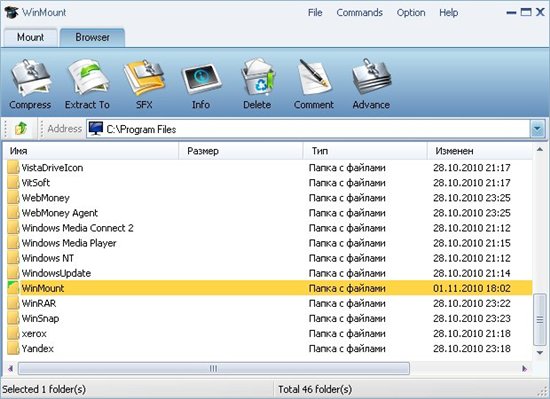Open the Comment tool

point(314,77)
